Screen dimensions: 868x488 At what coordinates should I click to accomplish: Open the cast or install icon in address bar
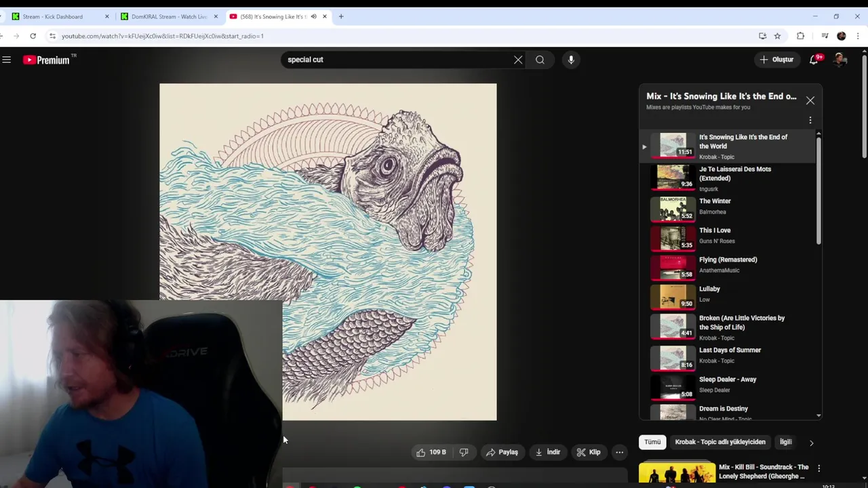pyautogui.click(x=762, y=36)
